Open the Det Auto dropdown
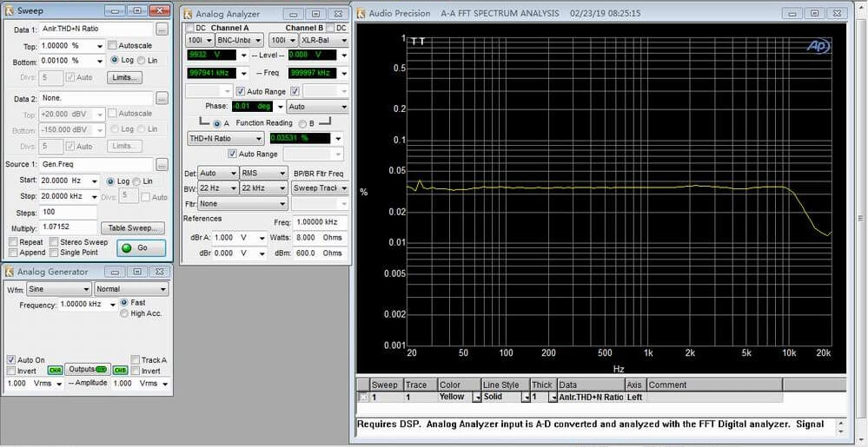 coord(219,173)
